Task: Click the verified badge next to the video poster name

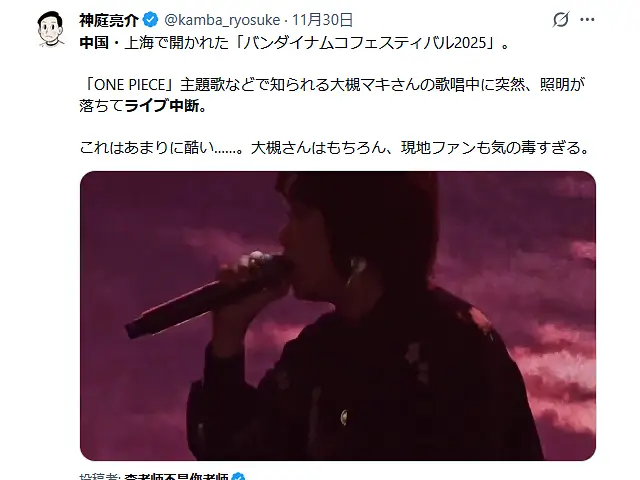Action: [x=238, y=478]
